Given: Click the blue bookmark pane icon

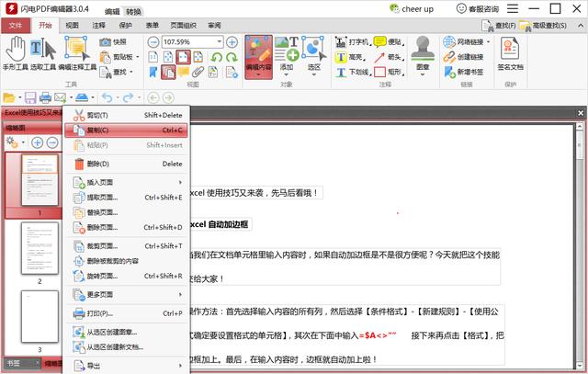Looking at the screenshot, I should point(153,72).
